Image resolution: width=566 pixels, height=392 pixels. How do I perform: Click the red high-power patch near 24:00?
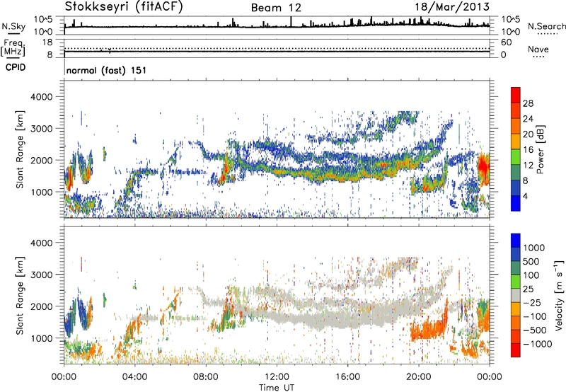(483, 168)
